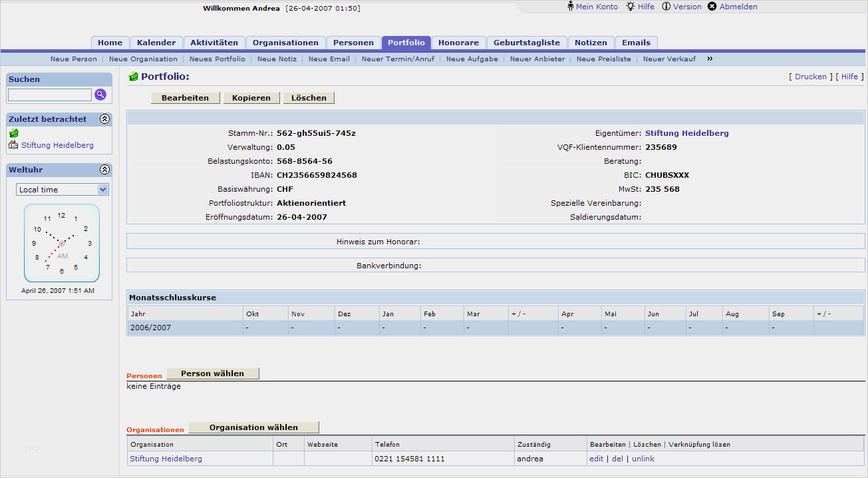Click the Version info icon
868x478 pixels.
click(x=666, y=7)
